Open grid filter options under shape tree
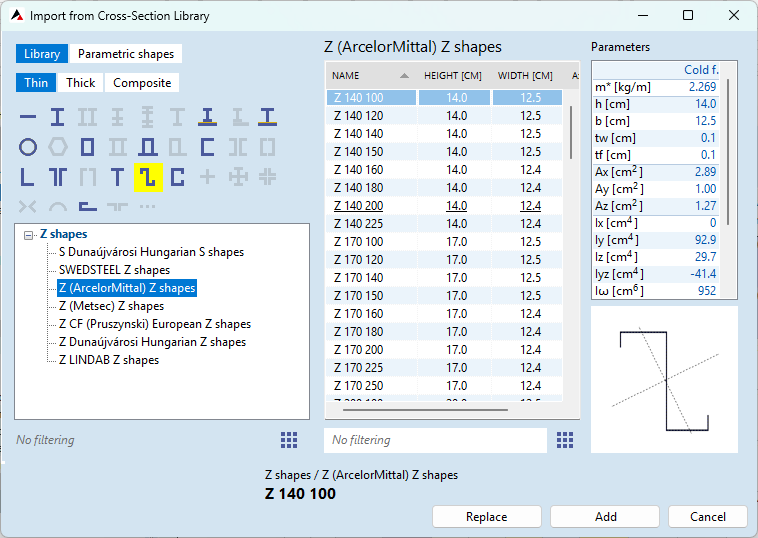758x538 pixels. [289, 440]
